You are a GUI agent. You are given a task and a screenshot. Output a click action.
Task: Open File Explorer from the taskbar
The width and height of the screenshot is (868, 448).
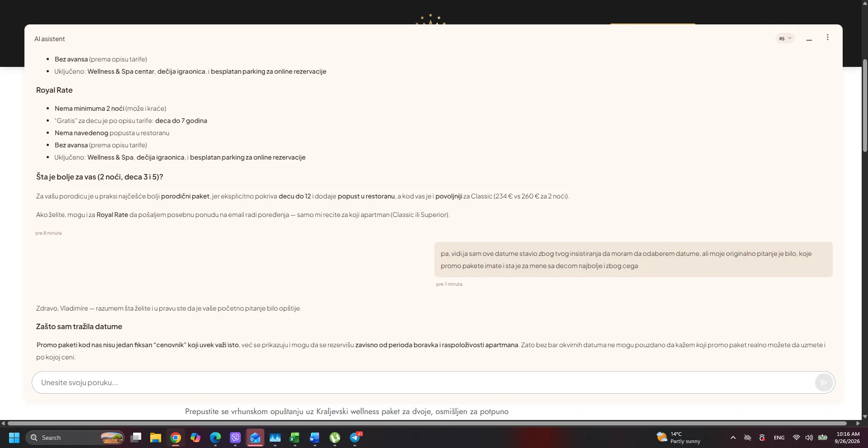click(x=156, y=438)
